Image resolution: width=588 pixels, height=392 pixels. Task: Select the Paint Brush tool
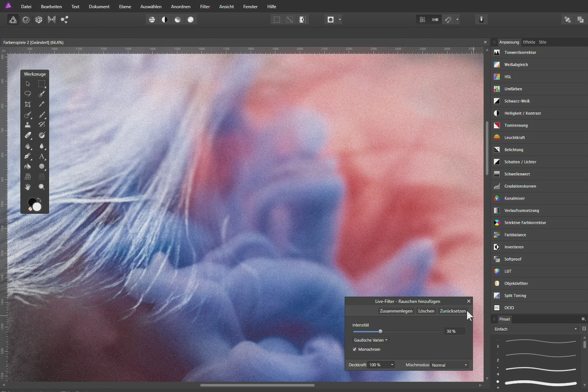pos(42,115)
